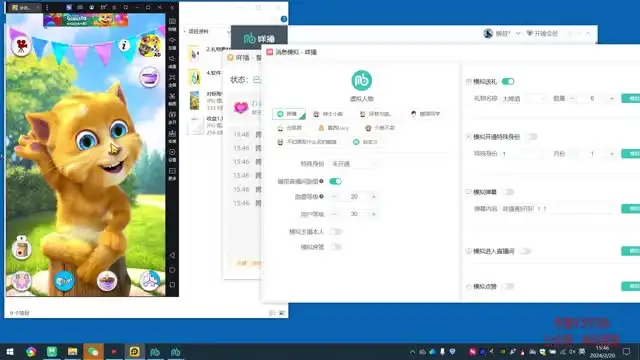Toggle the 模拟进入直播间 switch
Viewport: 640px width, 360px height.
point(525,251)
